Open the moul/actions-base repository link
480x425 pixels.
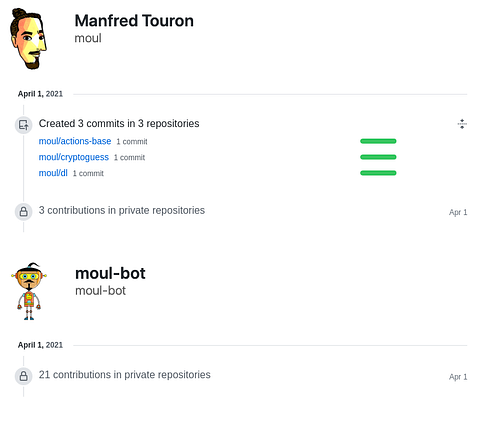(x=75, y=141)
